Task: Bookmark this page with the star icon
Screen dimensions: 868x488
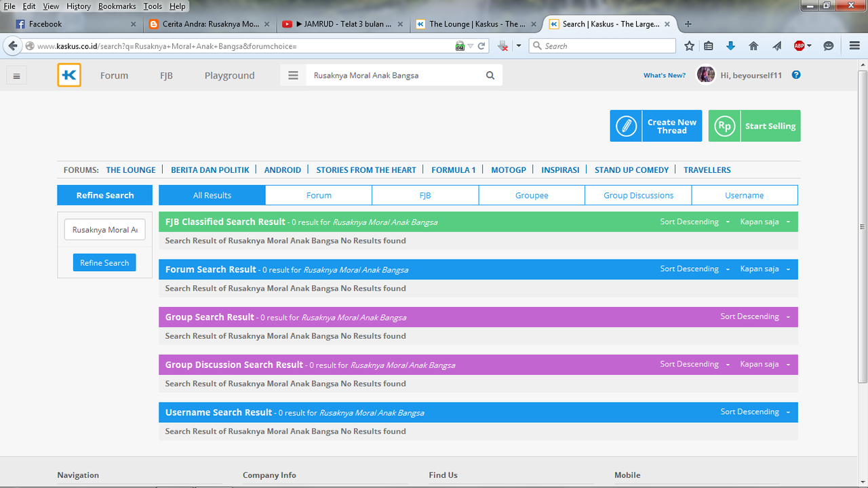Action: tap(690, 46)
